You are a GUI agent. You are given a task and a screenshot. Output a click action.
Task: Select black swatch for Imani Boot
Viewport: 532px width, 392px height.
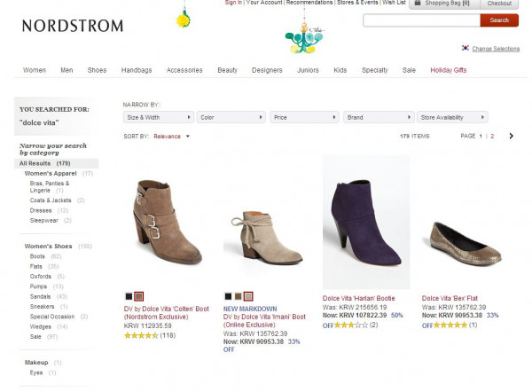[x=229, y=296]
